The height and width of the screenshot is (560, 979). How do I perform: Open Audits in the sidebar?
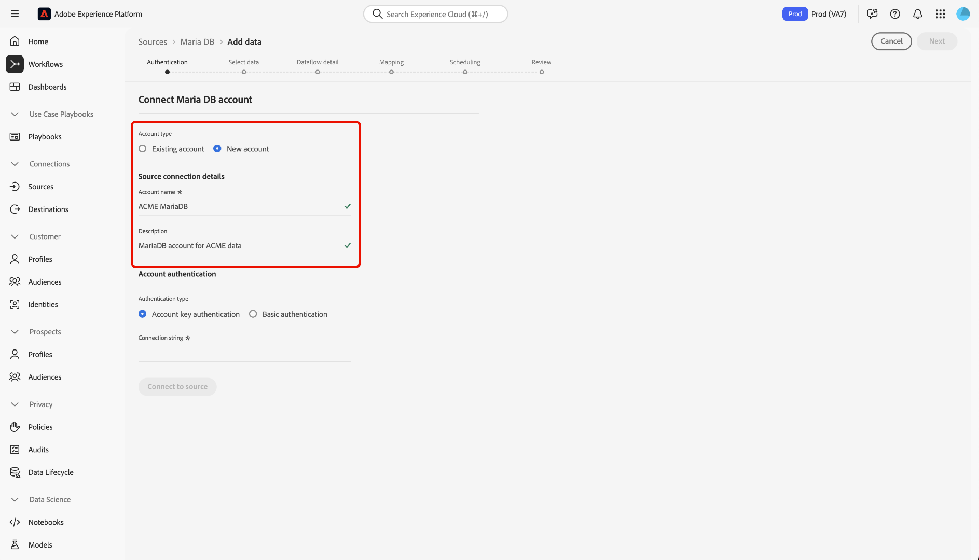[38, 450]
